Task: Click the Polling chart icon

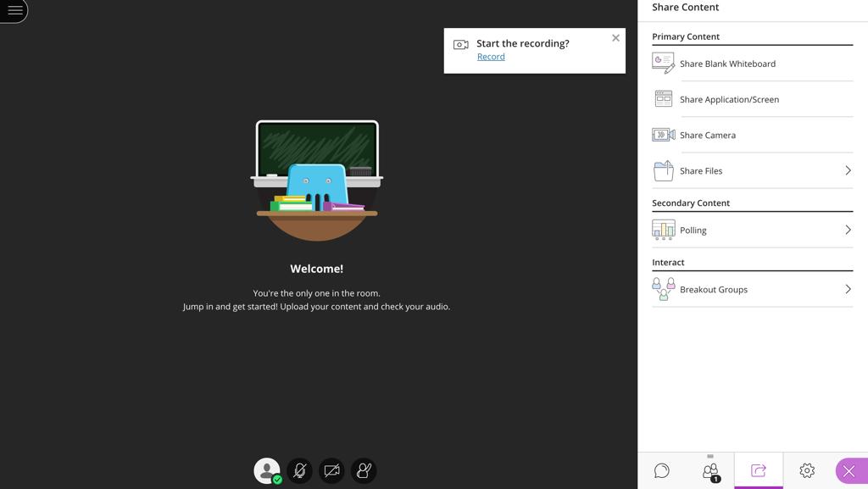Action: (x=663, y=230)
